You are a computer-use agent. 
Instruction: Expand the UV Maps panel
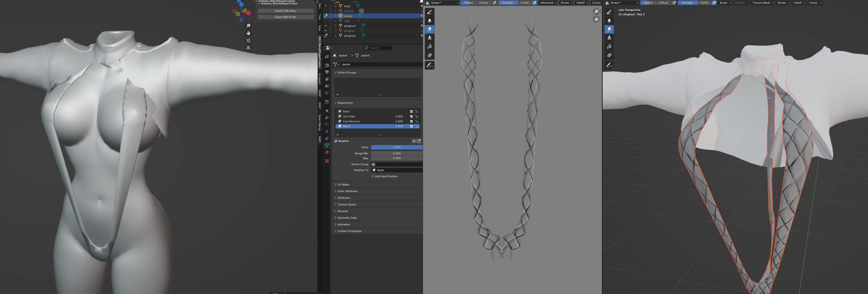pos(343,184)
